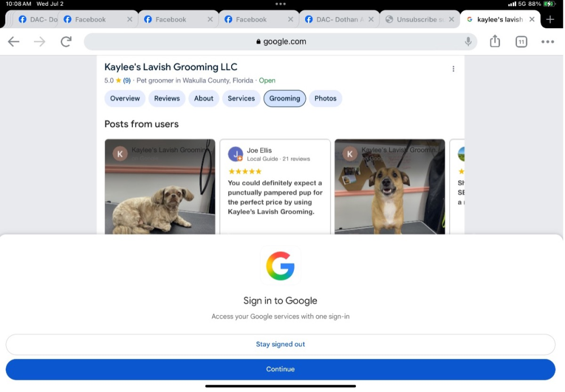Image resolution: width=565 pixels, height=392 pixels.
Task: Open the Photos section chip
Action: [x=325, y=98]
